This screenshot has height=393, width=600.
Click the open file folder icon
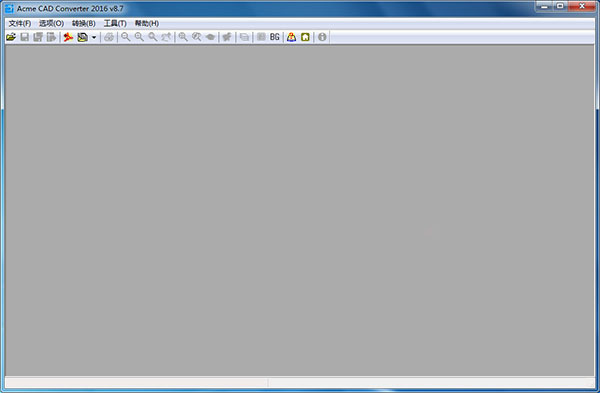click(11, 37)
